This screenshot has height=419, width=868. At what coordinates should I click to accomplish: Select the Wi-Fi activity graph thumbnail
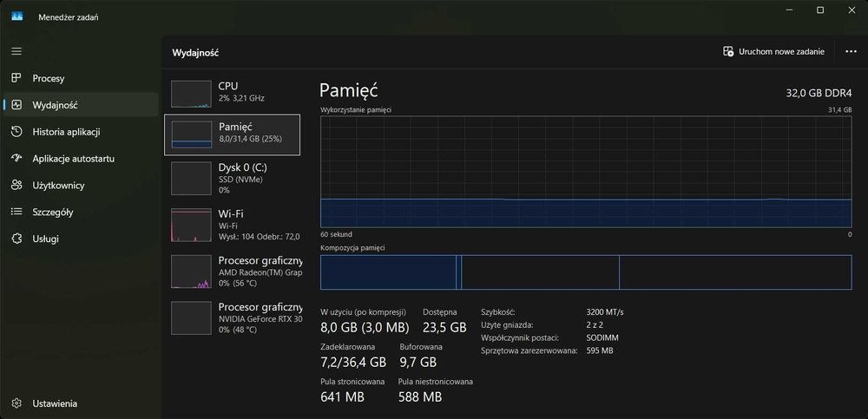click(191, 225)
